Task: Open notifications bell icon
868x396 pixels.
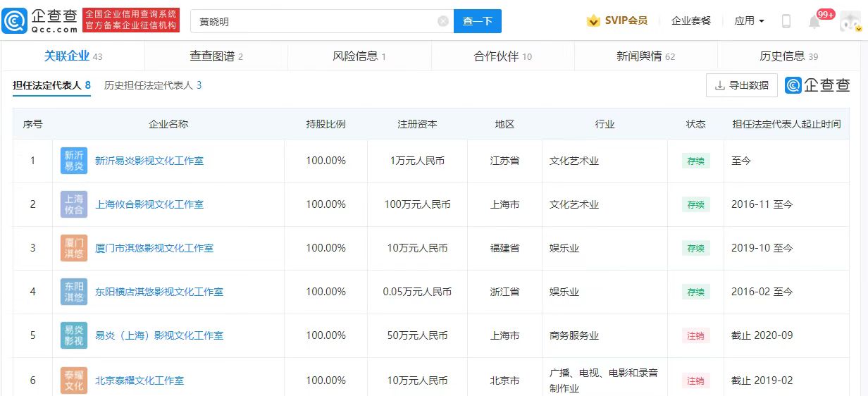Action: (814, 22)
